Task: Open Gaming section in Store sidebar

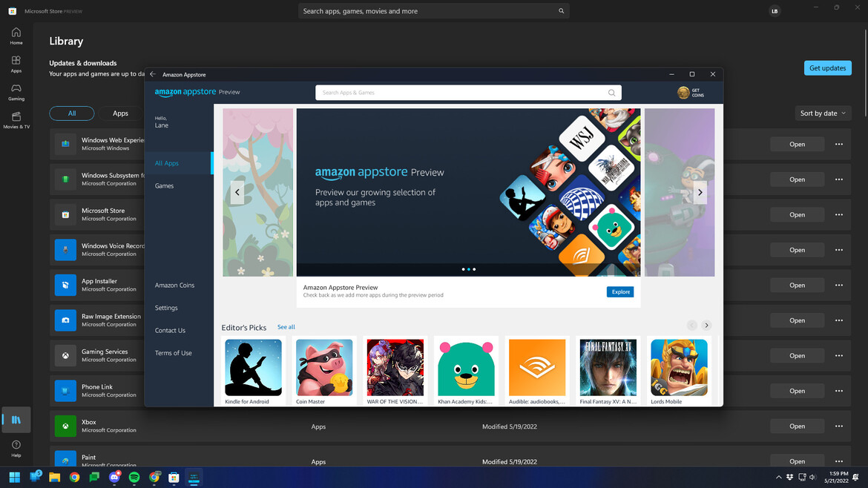Action: click(16, 93)
